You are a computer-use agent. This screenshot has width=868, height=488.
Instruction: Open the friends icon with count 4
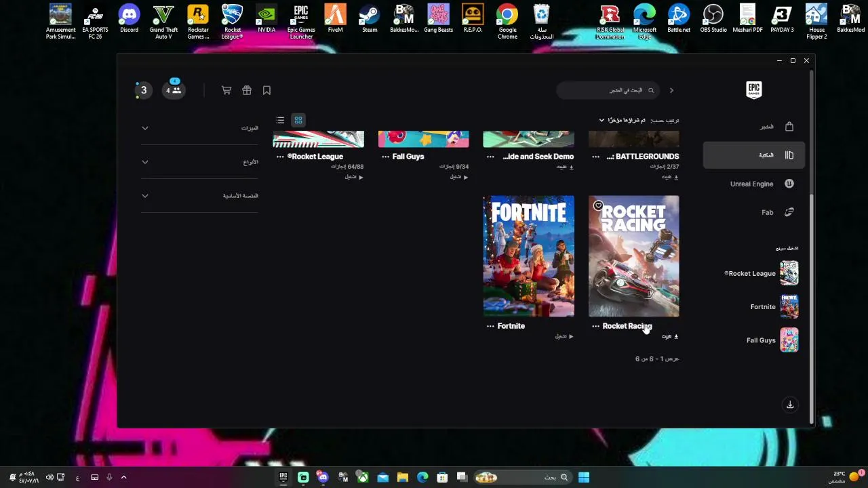(175, 90)
